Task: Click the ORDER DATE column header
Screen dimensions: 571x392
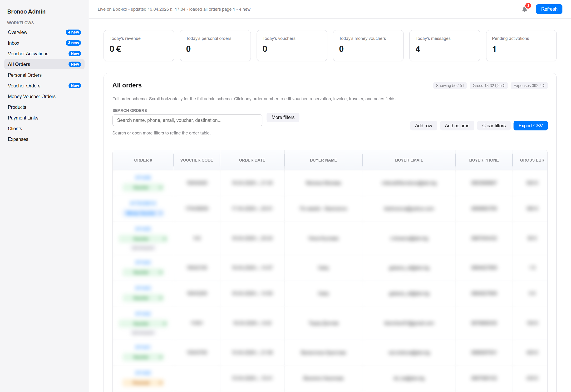Action: [x=252, y=160]
